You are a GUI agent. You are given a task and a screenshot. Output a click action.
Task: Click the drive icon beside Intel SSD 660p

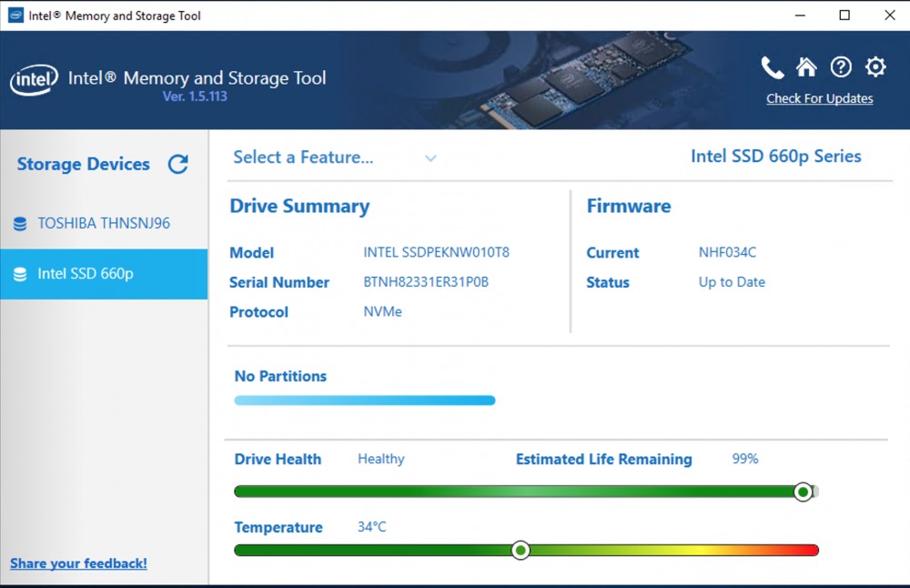[20, 274]
